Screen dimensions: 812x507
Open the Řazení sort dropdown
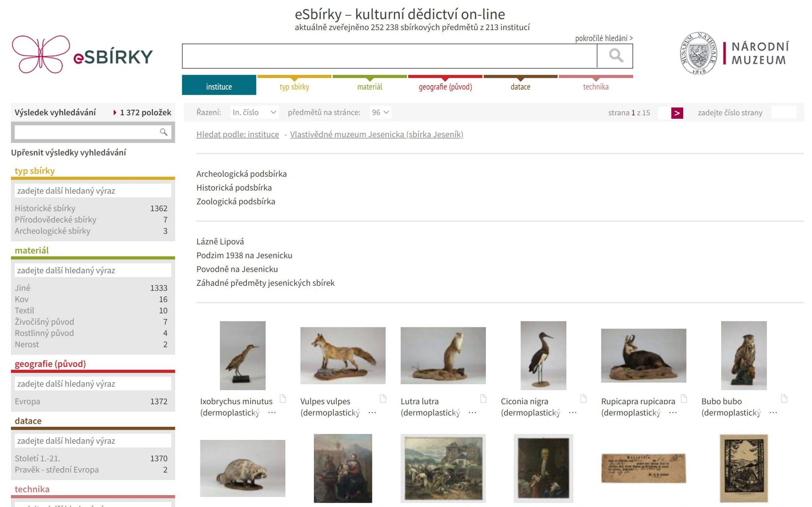254,112
